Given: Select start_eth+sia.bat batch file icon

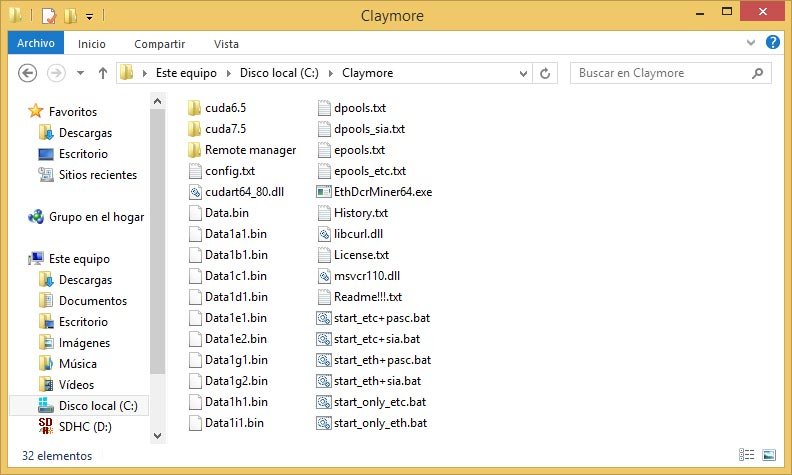Looking at the screenshot, I should [324, 381].
